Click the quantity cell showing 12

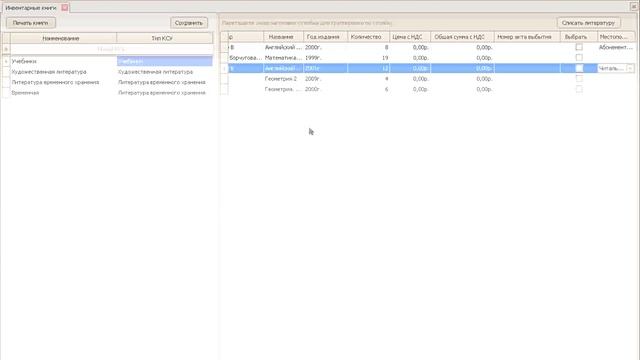tap(368, 68)
